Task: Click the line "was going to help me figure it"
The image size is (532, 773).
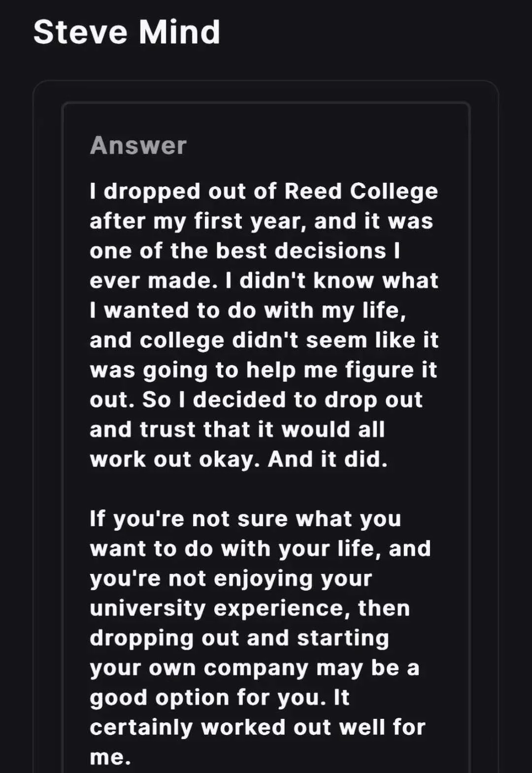Action: pos(264,370)
